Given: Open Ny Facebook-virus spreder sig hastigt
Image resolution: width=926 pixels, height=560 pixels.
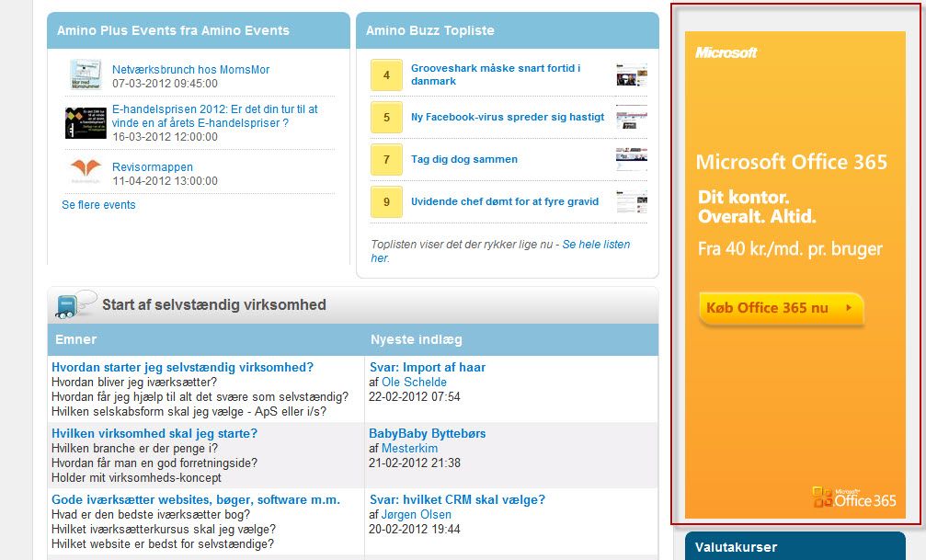Looking at the screenshot, I should (508, 117).
